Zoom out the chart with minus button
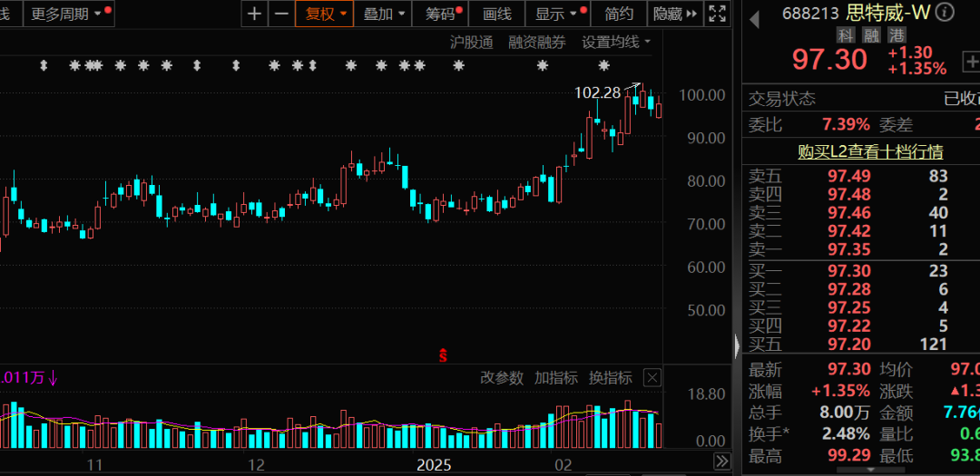The width and height of the screenshot is (980, 476). coord(281,14)
